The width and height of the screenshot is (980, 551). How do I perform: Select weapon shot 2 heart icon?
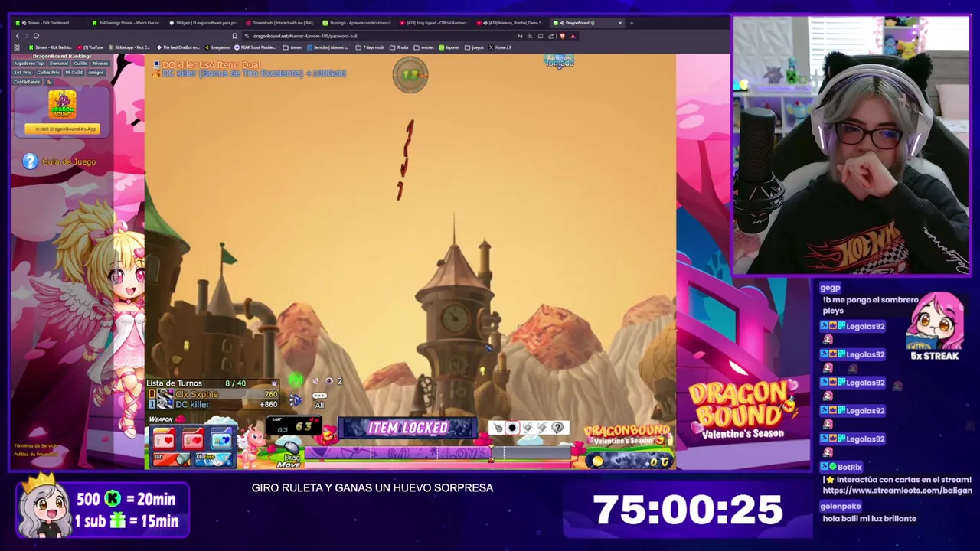pyautogui.click(x=193, y=439)
